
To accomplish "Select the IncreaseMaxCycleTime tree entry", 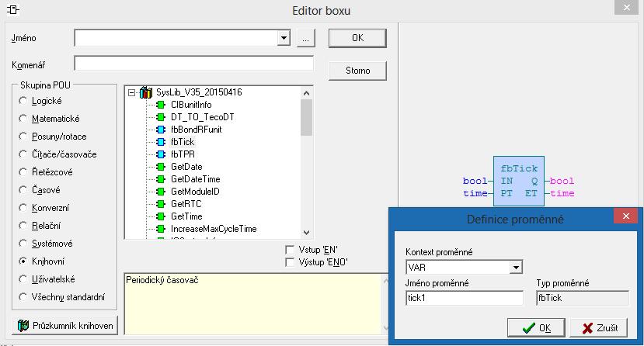I will 214,229.
